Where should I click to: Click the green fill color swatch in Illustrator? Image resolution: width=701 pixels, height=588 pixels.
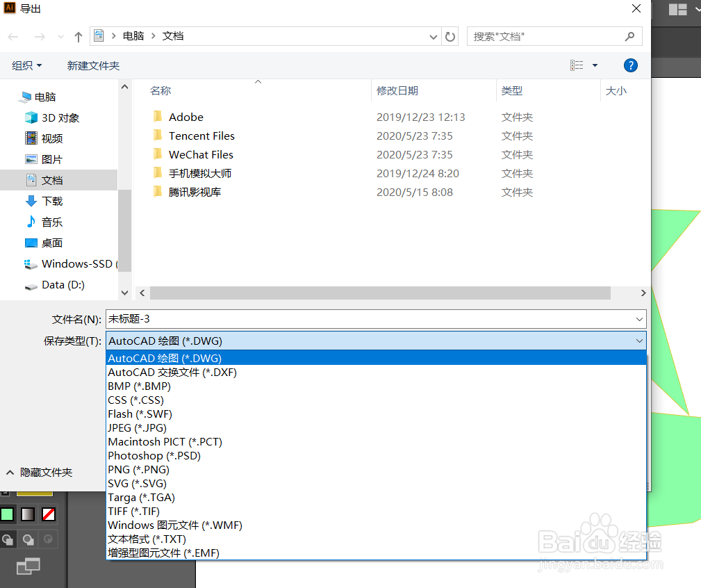click(7, 514)
